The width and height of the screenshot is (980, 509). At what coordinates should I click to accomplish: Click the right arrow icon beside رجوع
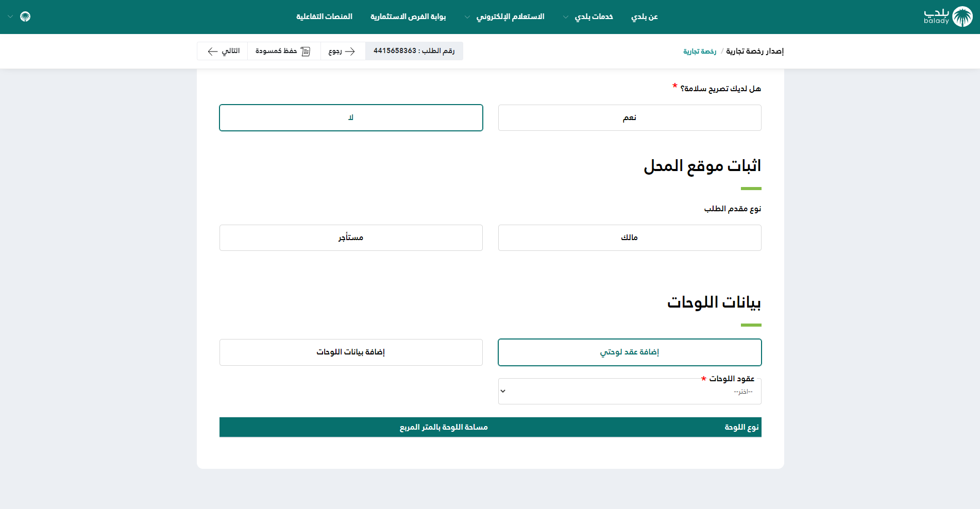pyautogui.click(x=350, y=51)
